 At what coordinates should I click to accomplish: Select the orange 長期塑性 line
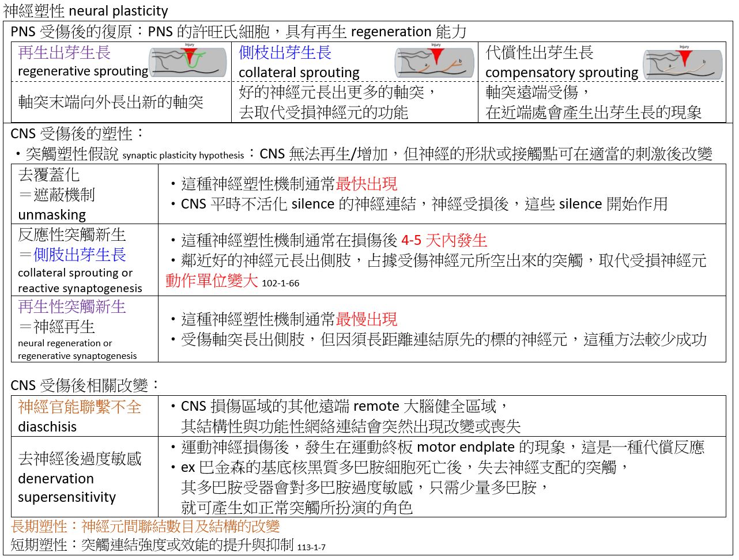point(145,526)
